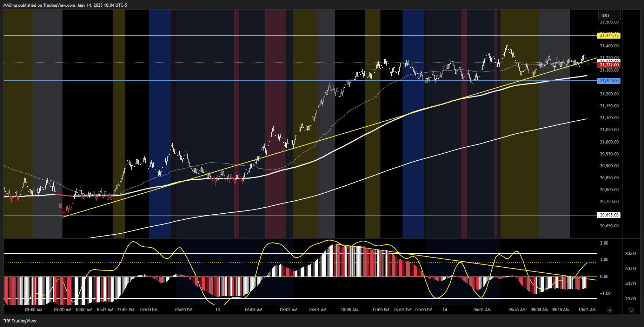644x327 pixels.
Task: Click the 08:45 AM time label
Action: [x=517, y=310]
